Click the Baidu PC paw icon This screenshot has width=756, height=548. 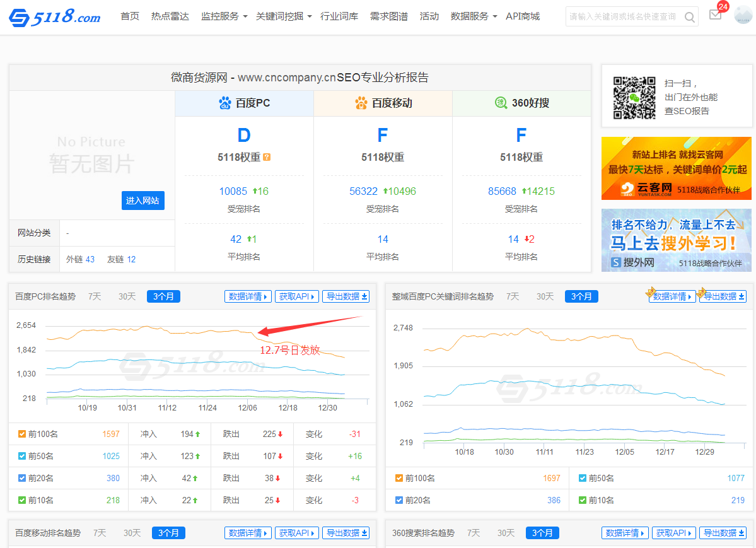tap(224, 103)
